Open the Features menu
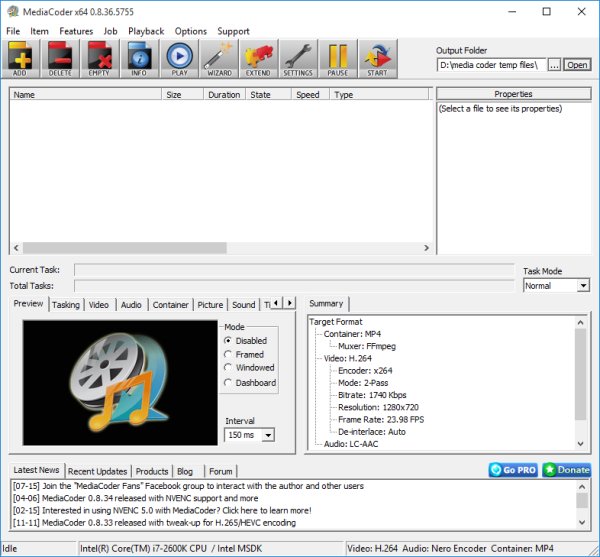 [x=76, y=31]
